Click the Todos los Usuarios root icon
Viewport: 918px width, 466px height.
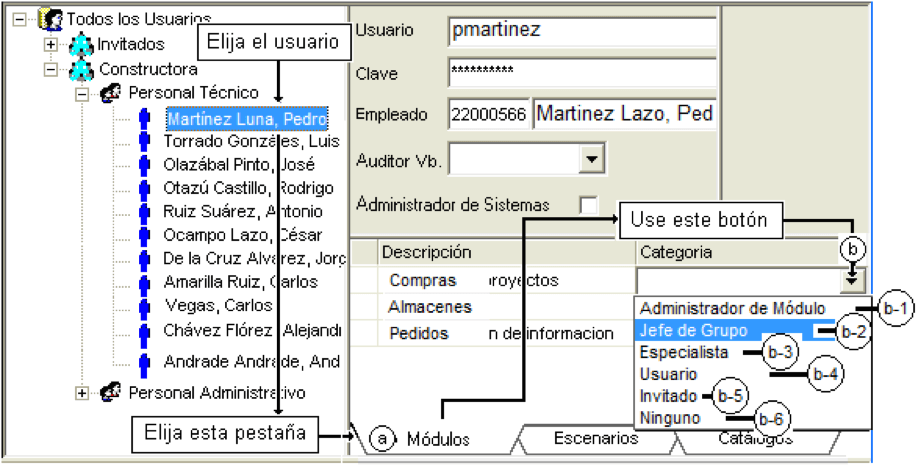(x=51, y=19)
